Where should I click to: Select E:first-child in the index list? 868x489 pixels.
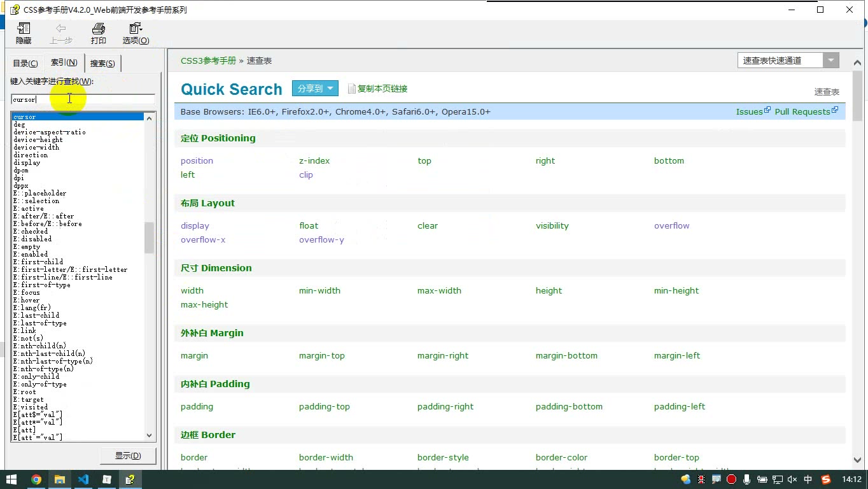click(x=38, y=262)
